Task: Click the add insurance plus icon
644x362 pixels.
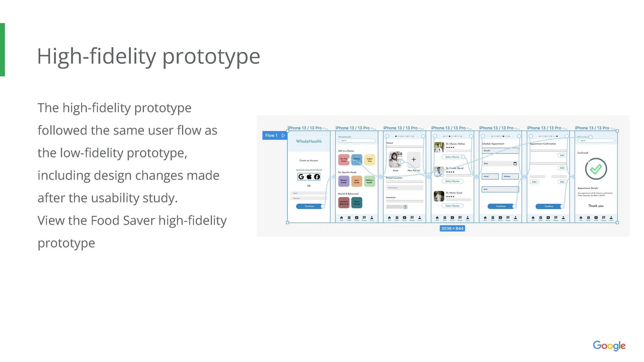Action: [x=405, y=207]
